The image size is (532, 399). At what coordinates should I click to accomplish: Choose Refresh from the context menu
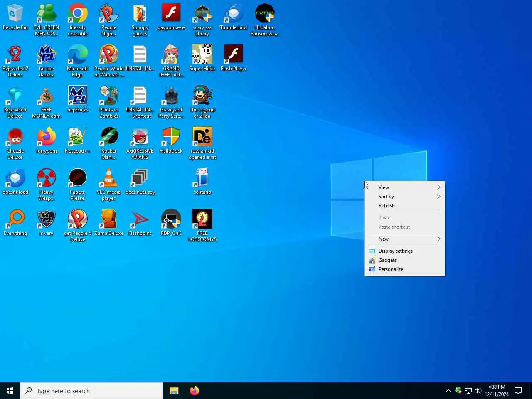tap(404, 206)
